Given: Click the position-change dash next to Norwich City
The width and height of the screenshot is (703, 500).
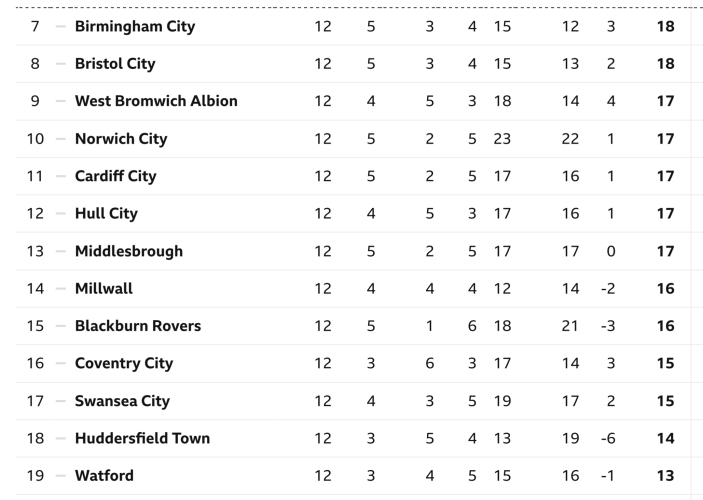Looking at the screenshot, I should coord(60,139).
